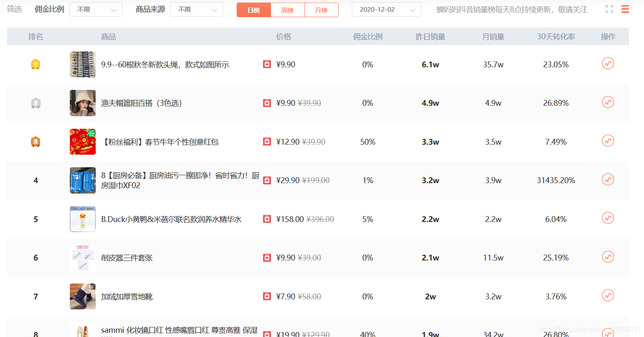
Task: Click shop icon beside 雪地靴 ¥7.90 price
Action: click(x=267, y=296)
